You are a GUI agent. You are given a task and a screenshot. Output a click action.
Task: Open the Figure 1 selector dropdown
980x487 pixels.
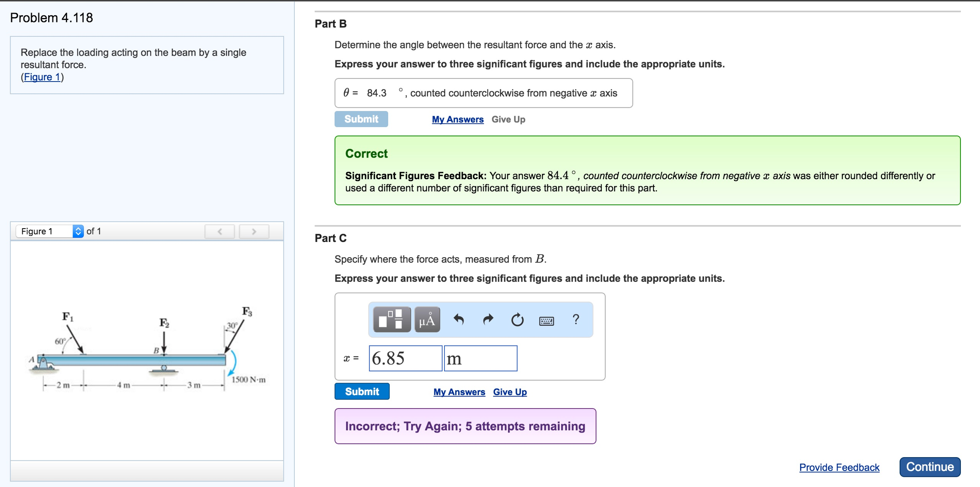[50, 231]
